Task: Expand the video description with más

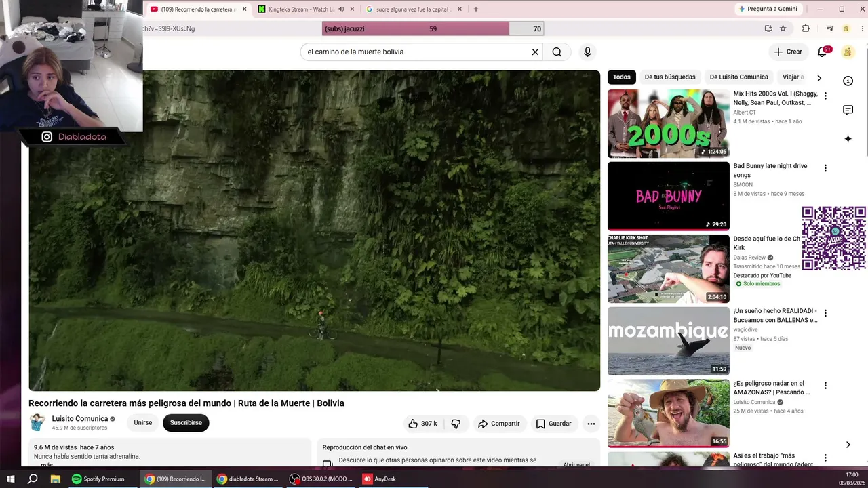Action: 47,465
